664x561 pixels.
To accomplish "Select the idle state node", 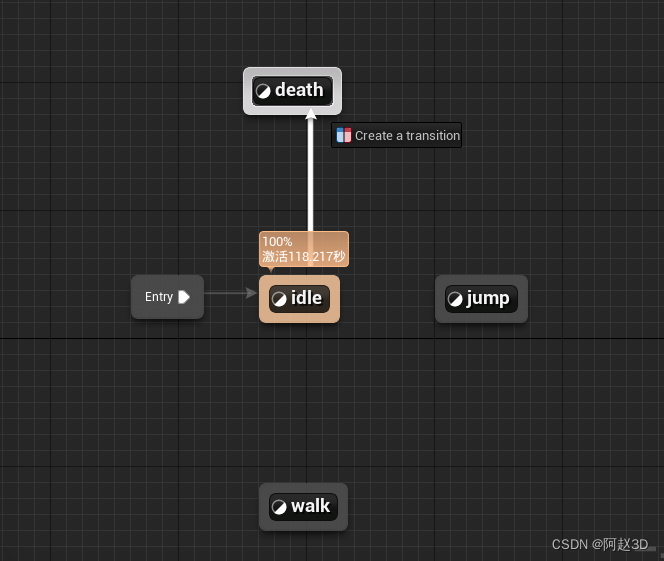I will (x=299, y=299).
